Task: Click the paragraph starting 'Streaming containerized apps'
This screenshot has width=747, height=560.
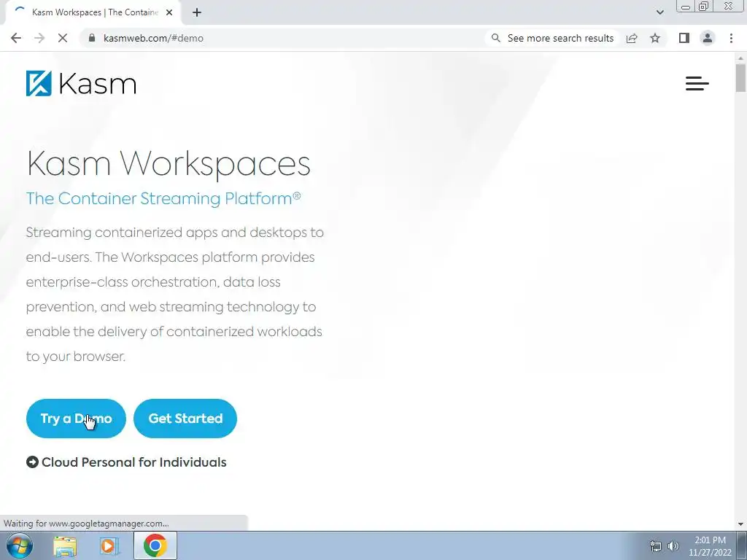Action: 175,295
